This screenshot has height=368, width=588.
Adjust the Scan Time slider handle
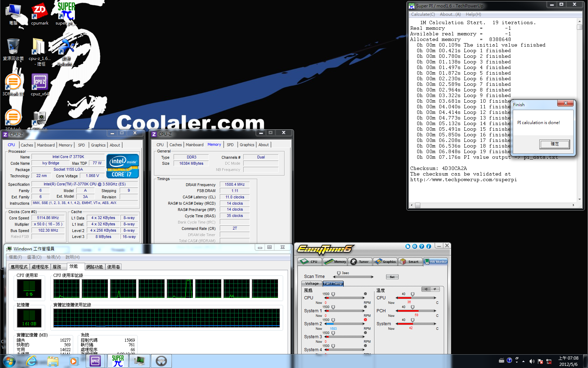(338, 273)
